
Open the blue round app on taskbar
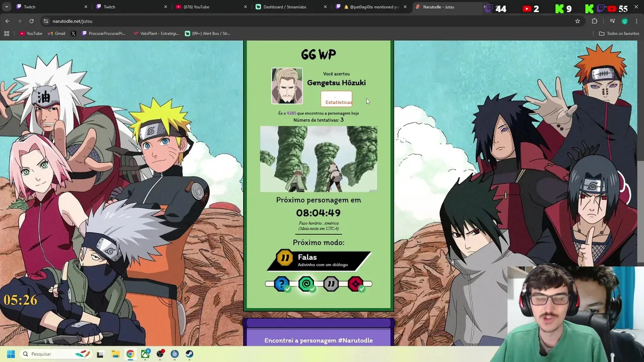click(x=175, y=354)
